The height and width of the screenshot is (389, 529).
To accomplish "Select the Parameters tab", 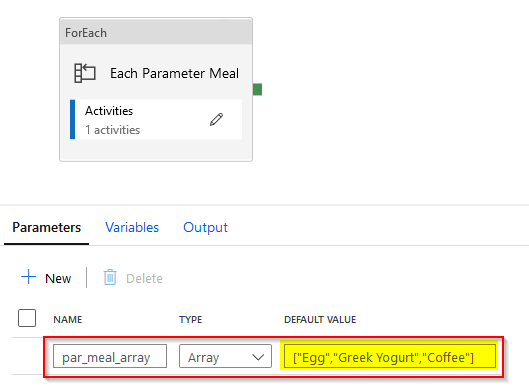I will tap(47, 227).
